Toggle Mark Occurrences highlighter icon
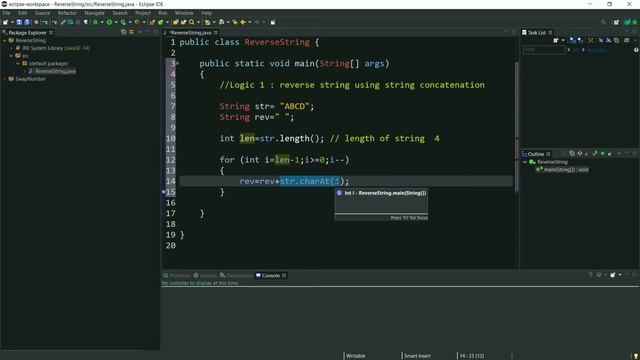640x360 pixels. click(x=63, y=22)
